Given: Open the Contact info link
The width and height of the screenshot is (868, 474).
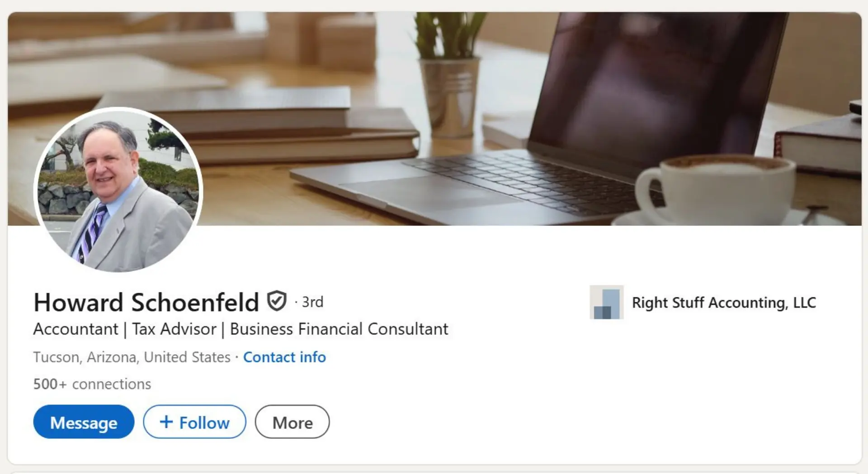Looking at the screenshot, I should pyautogui.click(x=284, y=357).
